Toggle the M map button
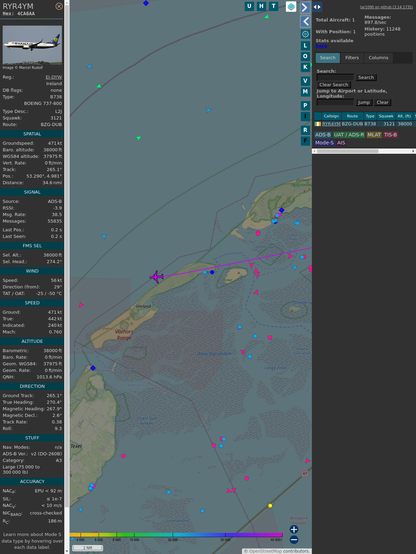The width and height of the screenshot is (416, 554). (305, 92)
